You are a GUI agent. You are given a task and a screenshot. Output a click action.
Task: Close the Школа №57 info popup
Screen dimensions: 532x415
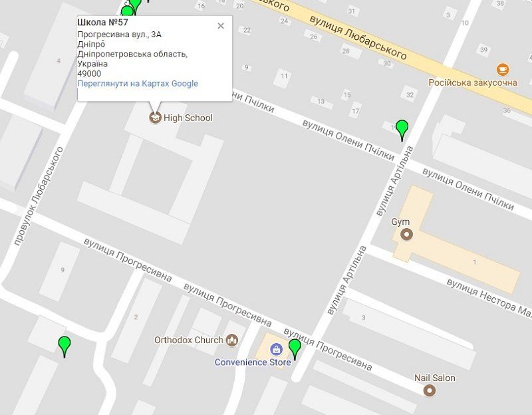tap(221, 26)
